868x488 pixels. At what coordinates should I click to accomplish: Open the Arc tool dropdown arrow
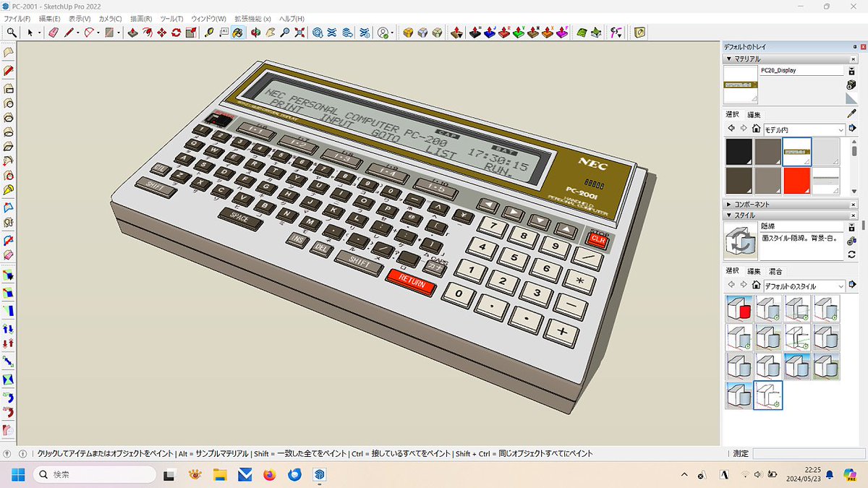point(98,33)
